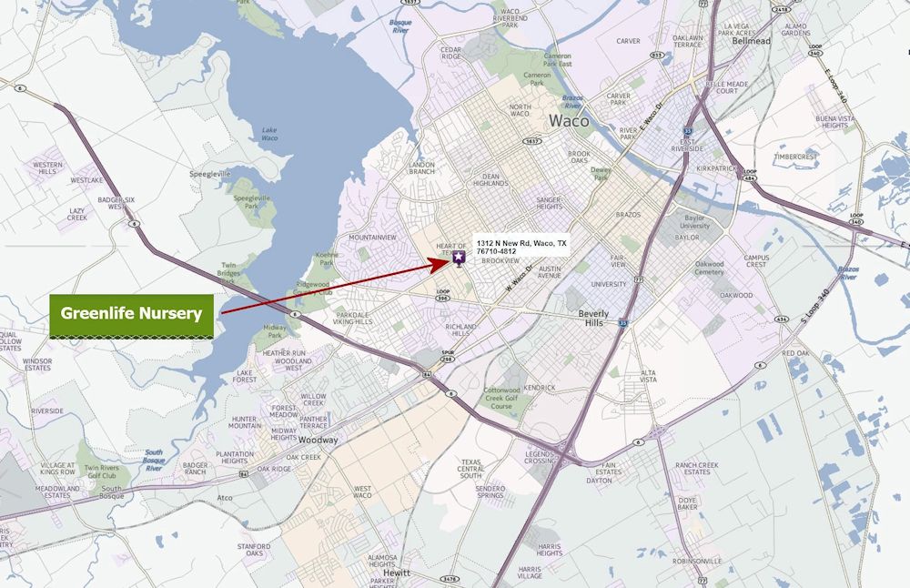
Task: Click the purple star location pin
Action: point(459,258)
